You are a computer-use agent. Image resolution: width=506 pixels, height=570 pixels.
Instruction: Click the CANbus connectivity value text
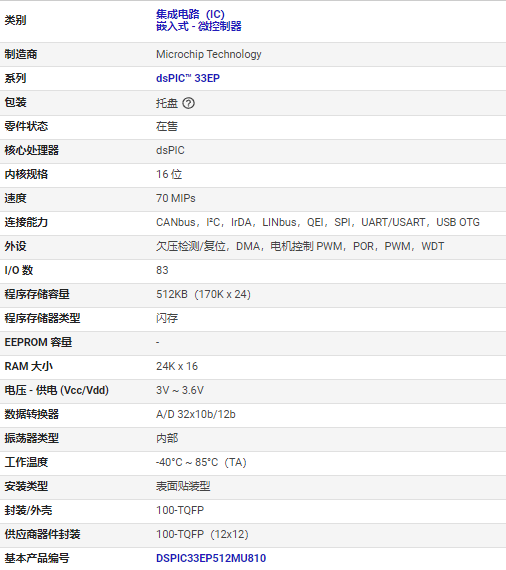176,222
